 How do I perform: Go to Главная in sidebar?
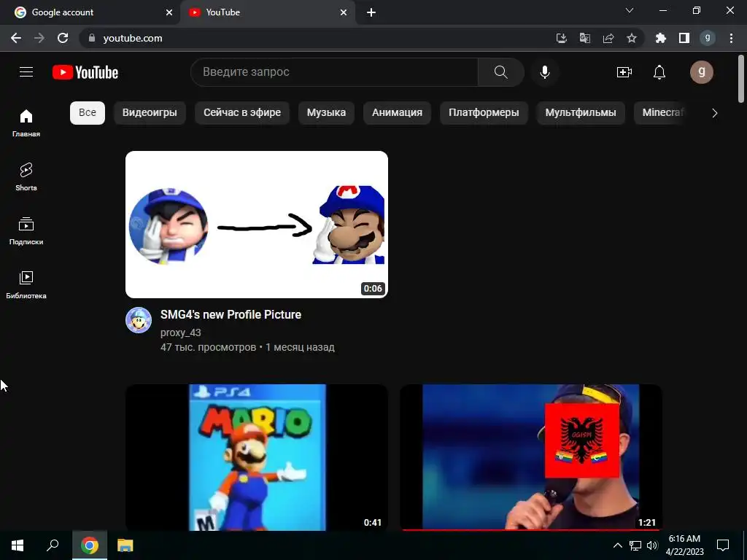tap(26, 123)
